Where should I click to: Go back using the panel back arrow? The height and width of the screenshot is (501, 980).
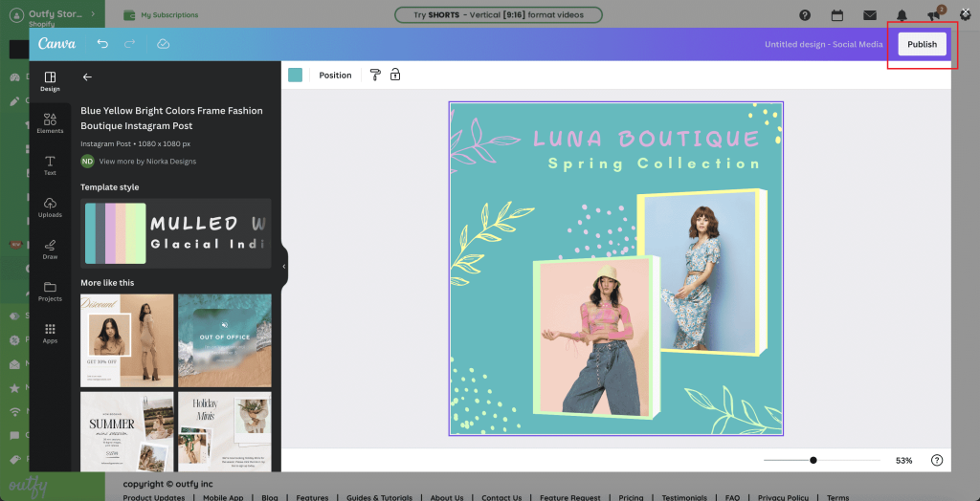(x=87, y=76)
